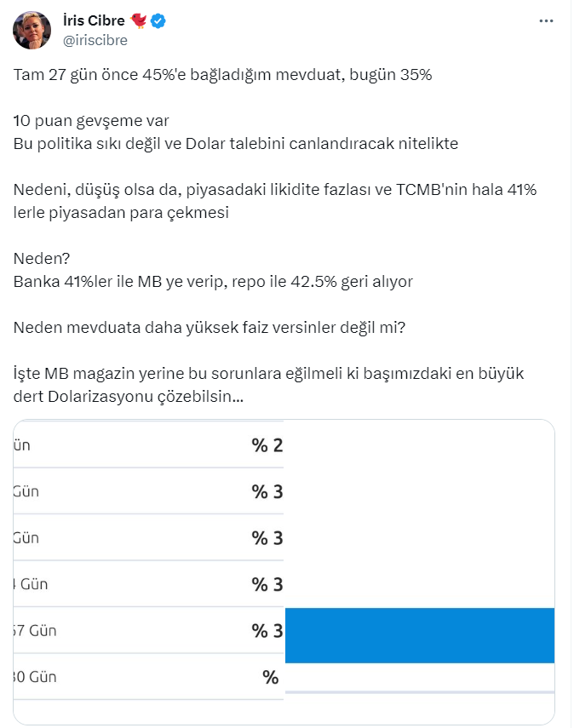Select the "67 Gün" row label

click(x=35, y=631)
